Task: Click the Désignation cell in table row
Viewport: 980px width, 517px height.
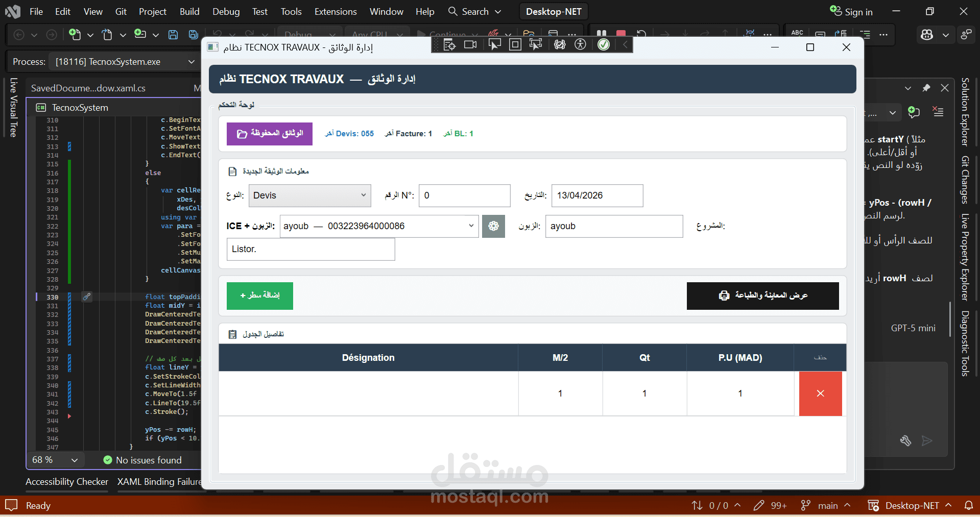Action: tap(368, 393)
